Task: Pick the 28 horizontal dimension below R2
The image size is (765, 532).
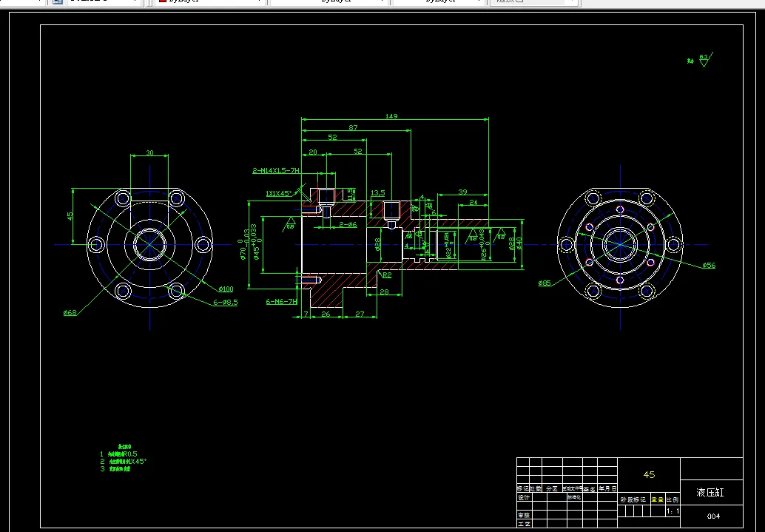Action: [x=384, y=292]
